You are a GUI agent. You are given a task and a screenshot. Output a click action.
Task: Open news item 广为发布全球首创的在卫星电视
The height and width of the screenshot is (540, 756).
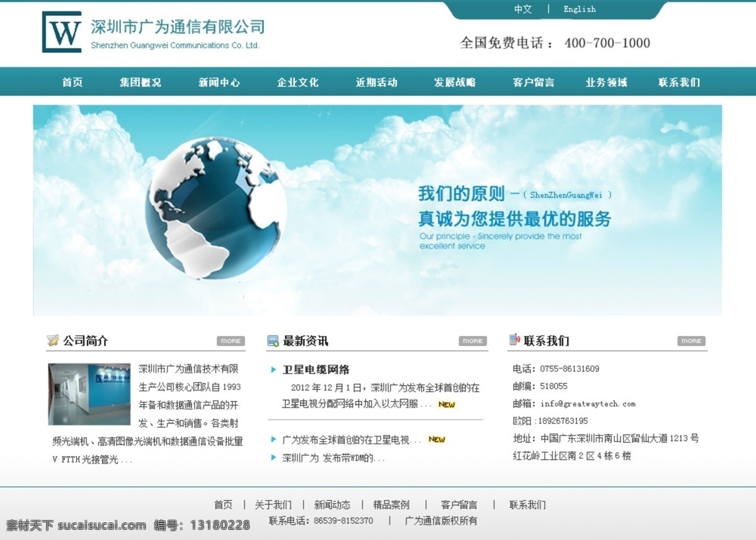[x=352, y=440]
